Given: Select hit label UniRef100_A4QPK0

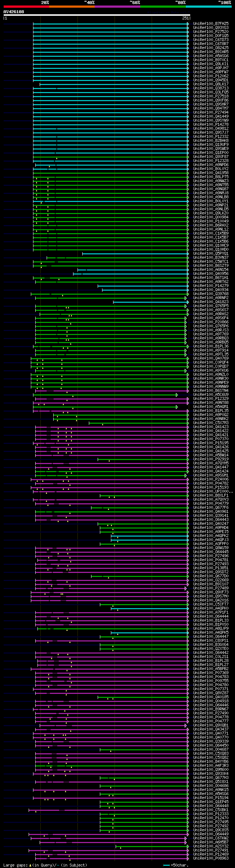Looking at the screenshot, I should [211, 608].
